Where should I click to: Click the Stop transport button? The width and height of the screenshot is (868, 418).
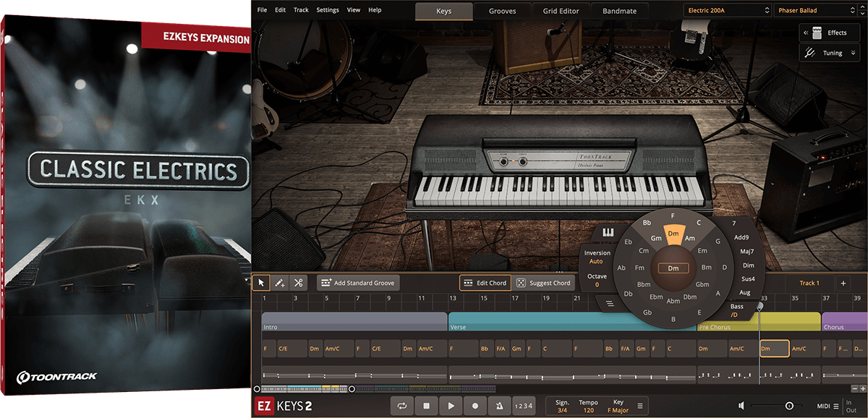427,406
